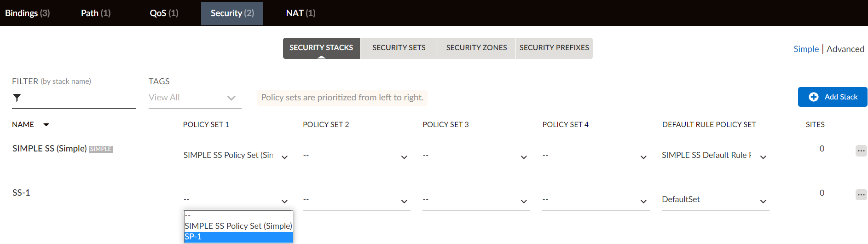This screenshot has width=868, height=244.
Task: Open the Bindings tab
Action: pyautogui.click(x=27, y=13)
